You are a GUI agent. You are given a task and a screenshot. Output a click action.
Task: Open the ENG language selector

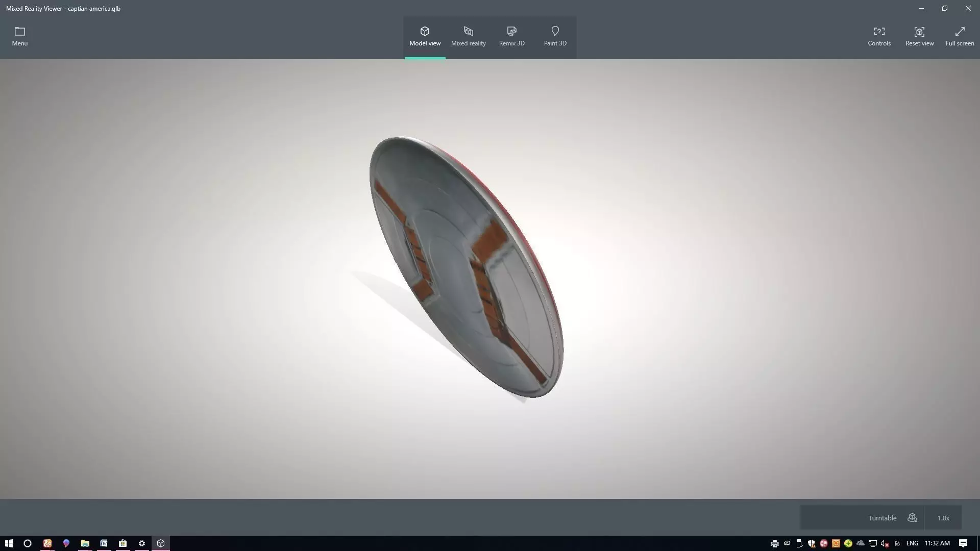[912, 543]
